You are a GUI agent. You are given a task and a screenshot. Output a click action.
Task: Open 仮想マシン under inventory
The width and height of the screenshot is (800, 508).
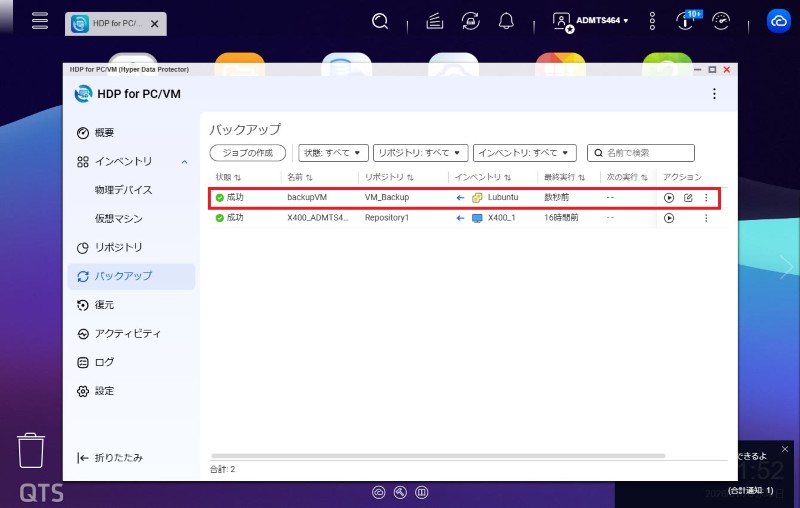118,219
